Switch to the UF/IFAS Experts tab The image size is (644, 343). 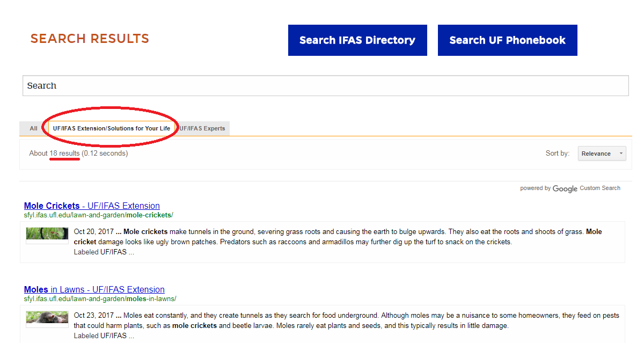(202, 128)
